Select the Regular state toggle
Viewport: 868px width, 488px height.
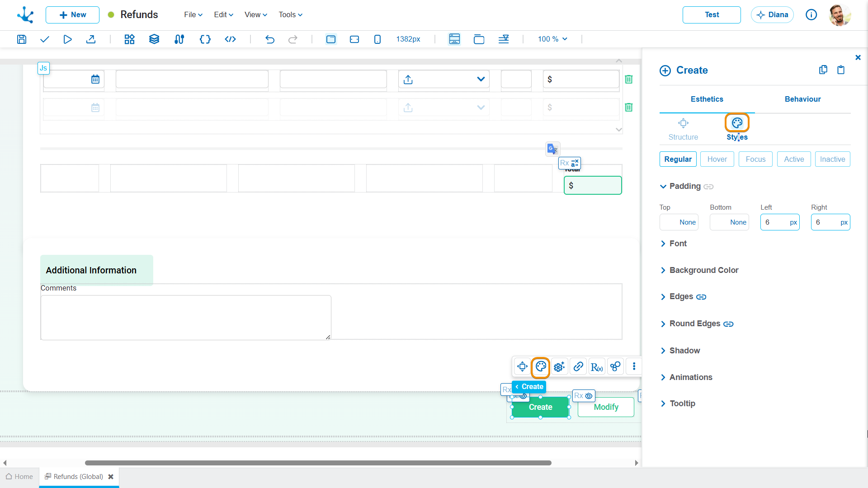tap(678, 159)
